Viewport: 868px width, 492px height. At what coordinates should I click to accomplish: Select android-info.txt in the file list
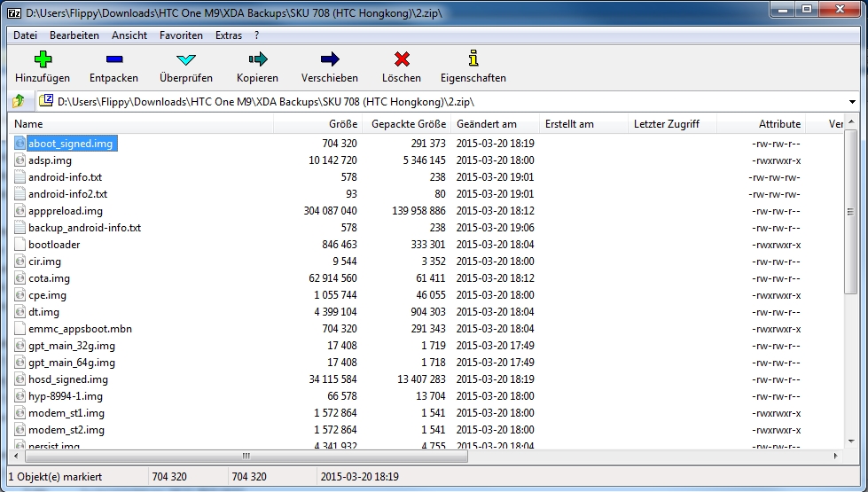(x=65, y=177)
